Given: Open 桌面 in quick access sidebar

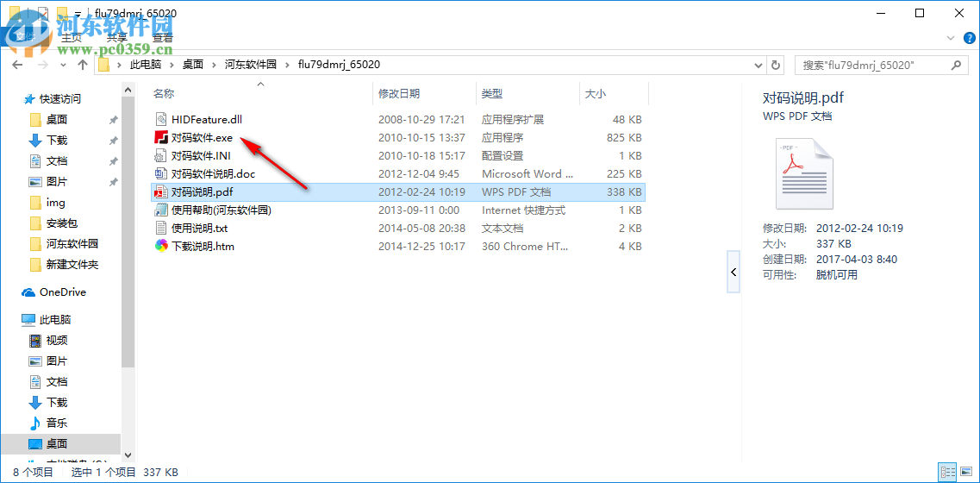Looking at the screenshot, I should (x=57, y=120).
